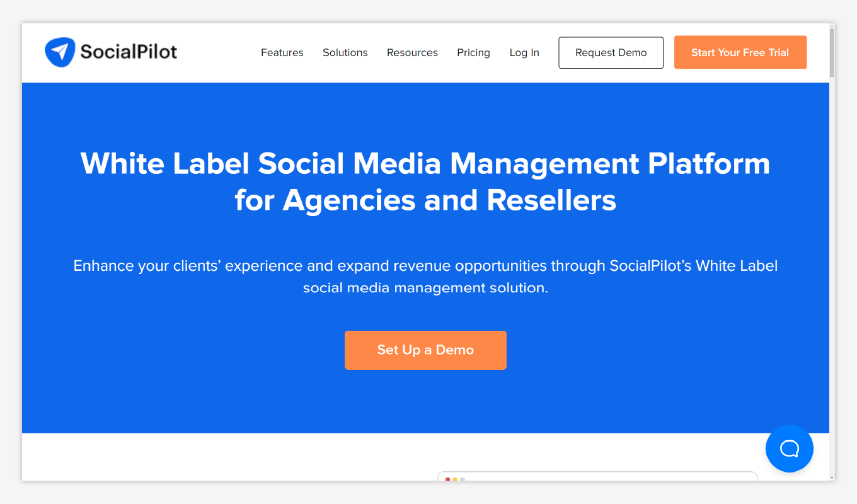
Task: Click the SocialPilot paper plane logo icon
Action: (x=59, y=51)
